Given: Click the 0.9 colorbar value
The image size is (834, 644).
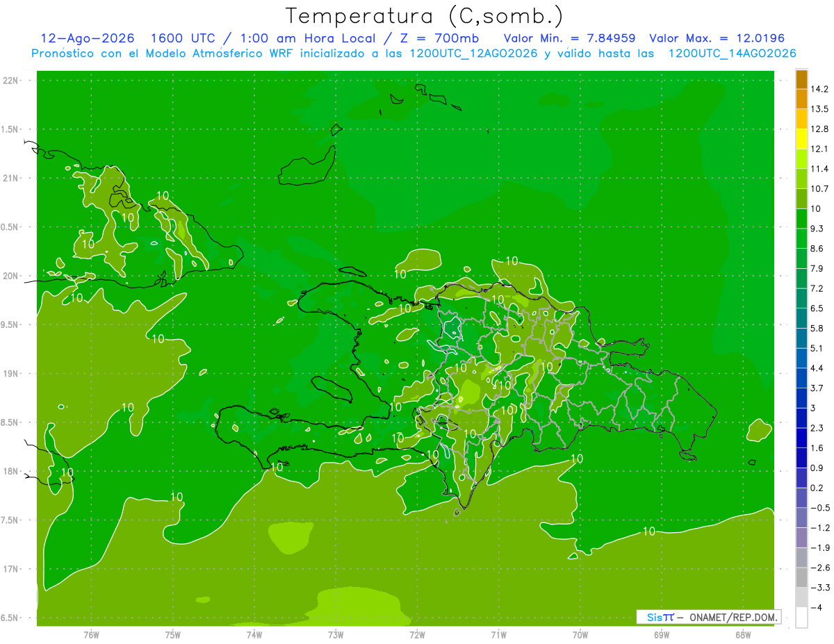Looking at the screenshot, I should (x=817, y=468).
